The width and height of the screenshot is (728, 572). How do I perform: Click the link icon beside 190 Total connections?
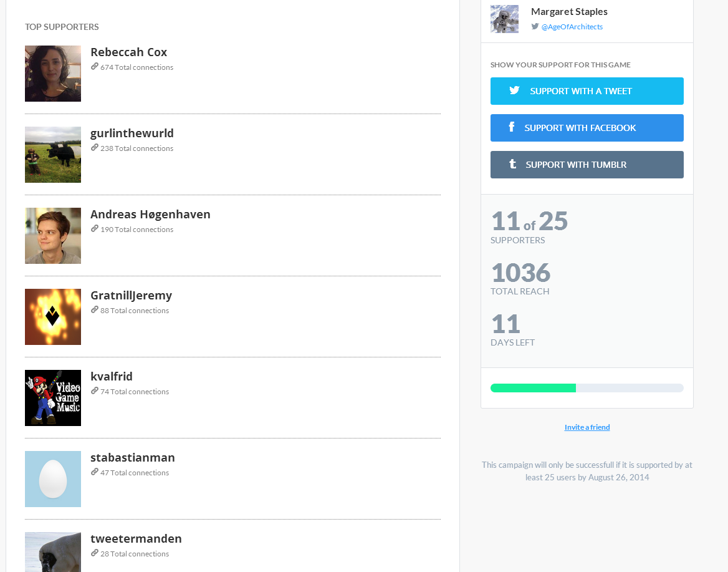94,229
